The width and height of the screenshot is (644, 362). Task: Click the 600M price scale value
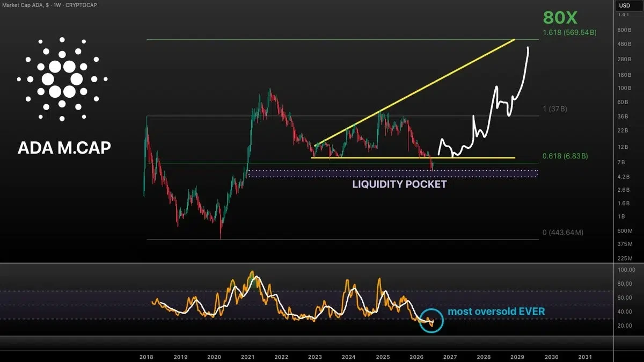pos(625,231)
